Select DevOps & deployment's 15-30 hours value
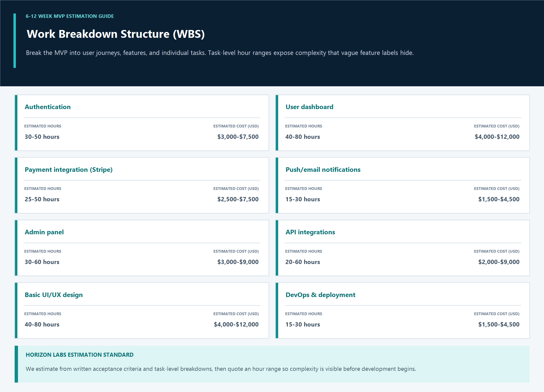Screen dimensions: 544x392 [x=303, y=324]
